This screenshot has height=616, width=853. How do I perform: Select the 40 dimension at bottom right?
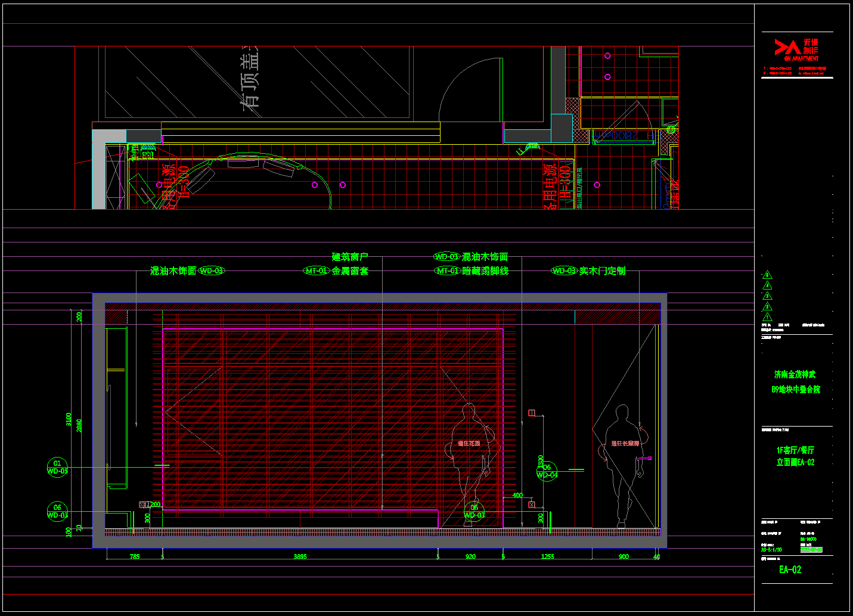(x=657, y=557)
